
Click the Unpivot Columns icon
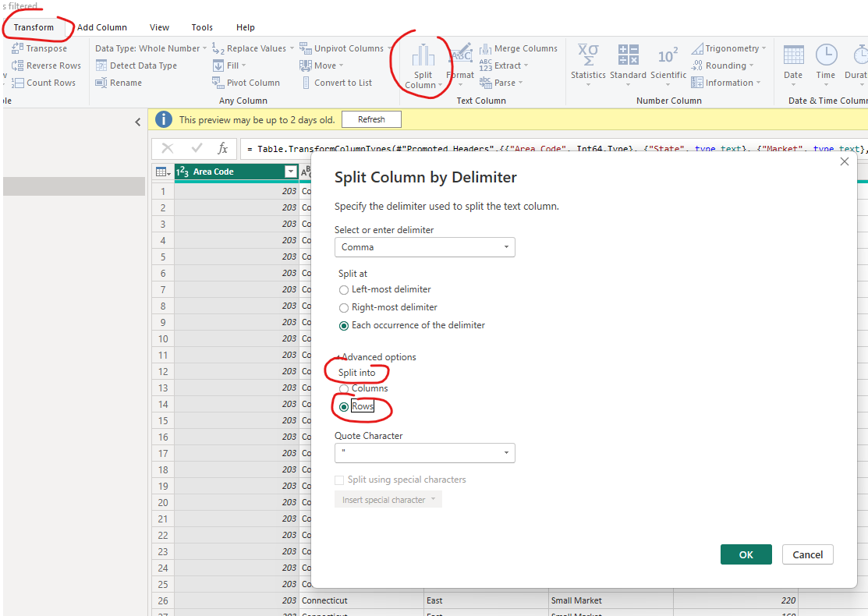point(306,48)
